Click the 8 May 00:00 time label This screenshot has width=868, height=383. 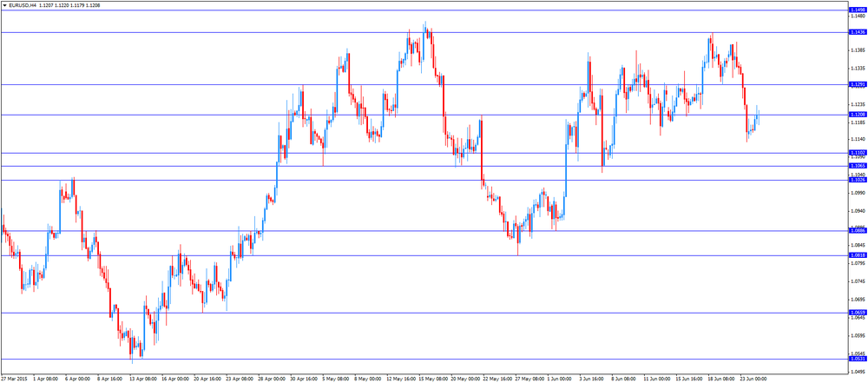point(368,380)
